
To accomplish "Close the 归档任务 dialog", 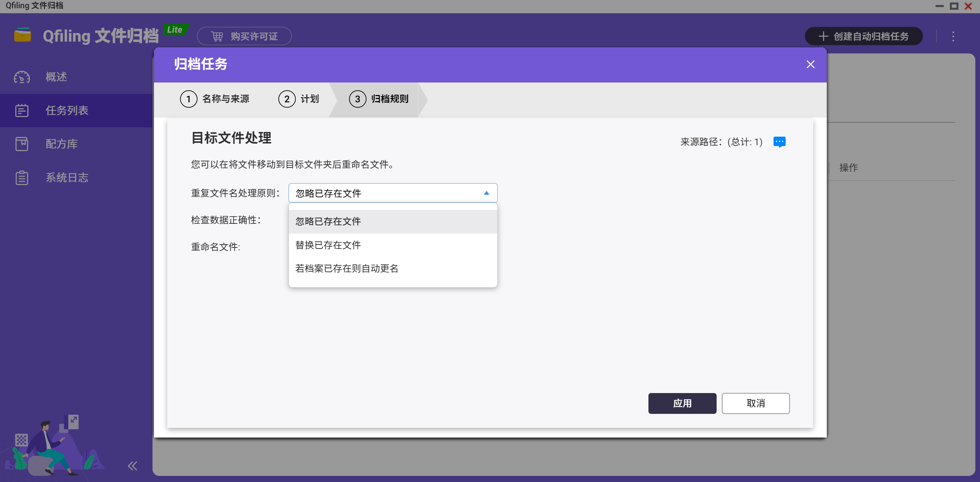I will (x=810, y=64).
